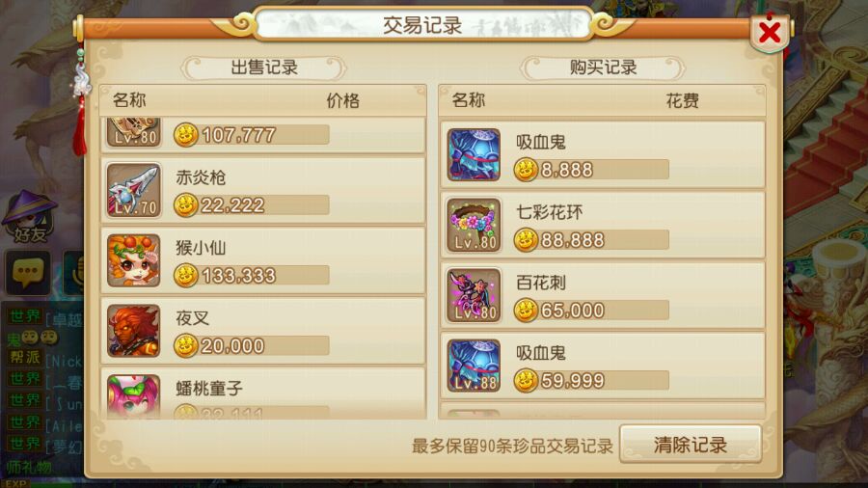Select the 107,777 price record row
The height and width of the screenshot is (488, 868).
click(263, 134)
